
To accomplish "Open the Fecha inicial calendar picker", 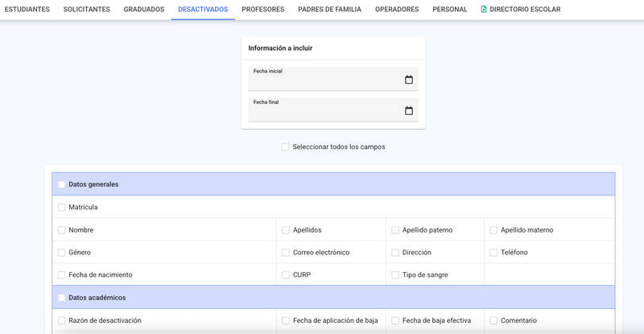I will coord(409,80).
